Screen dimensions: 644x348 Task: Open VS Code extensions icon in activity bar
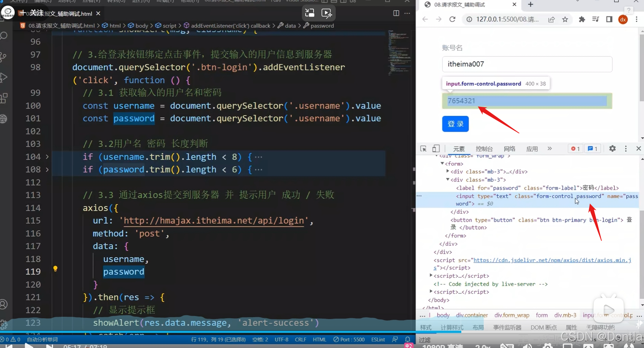[x=4, y=98]
